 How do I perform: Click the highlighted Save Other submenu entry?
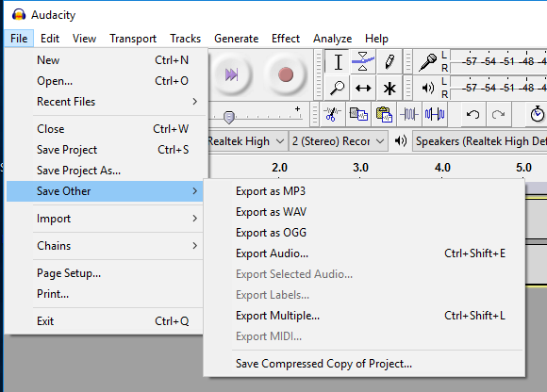click(x=105, y=191)
